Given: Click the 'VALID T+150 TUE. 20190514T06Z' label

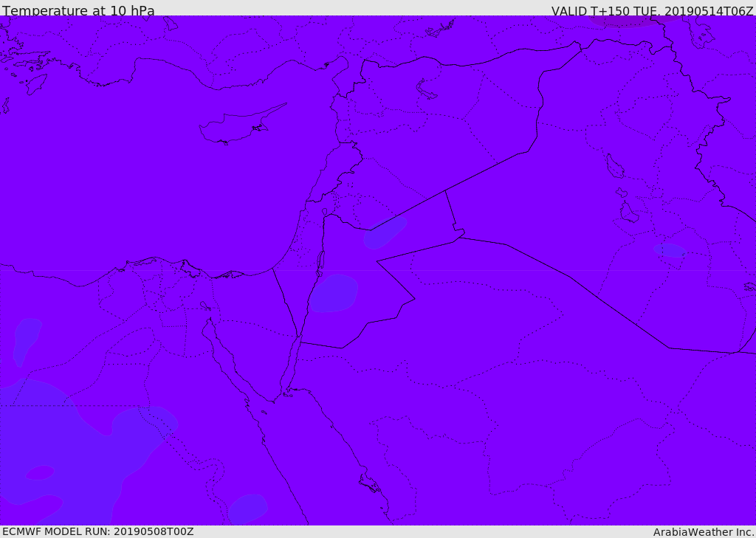Looking at the screenshot, I should coord(653,10).
